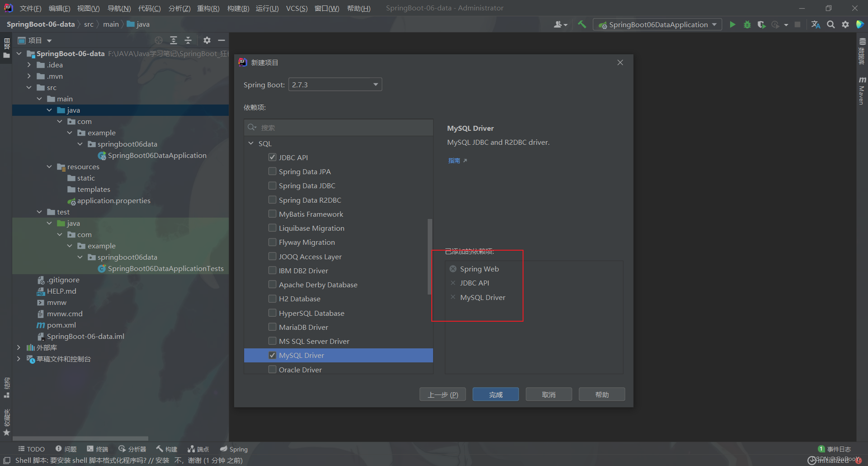
Task: Open the Profiler tool window
Action: [132, 449]
